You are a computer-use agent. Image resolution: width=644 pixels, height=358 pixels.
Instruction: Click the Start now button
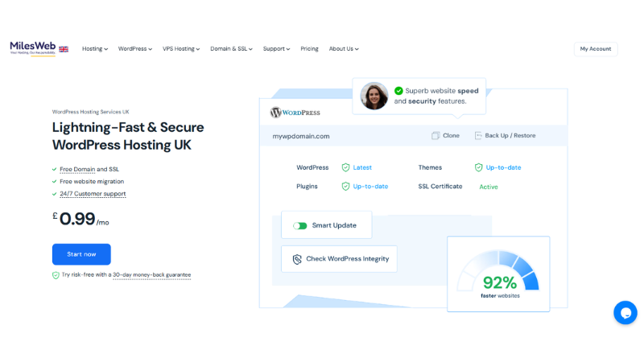click(x=81, y=254)
